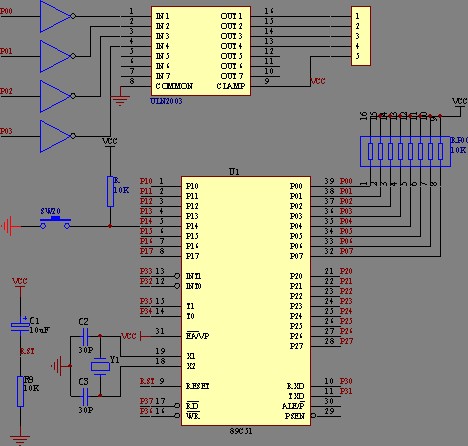The height and width of the screenshot is (446, 468).
Task: Select the 10K resistor network pack
Action: 405,151
